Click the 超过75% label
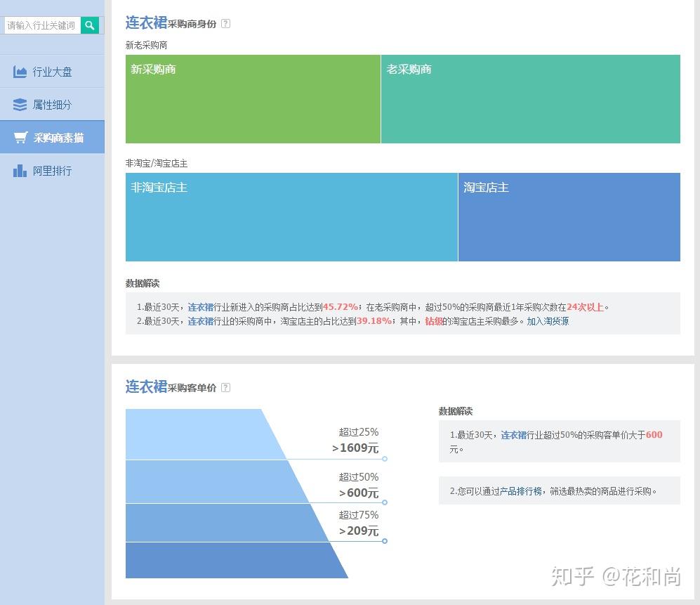This screenshot has width=700, height=605. 359,515
